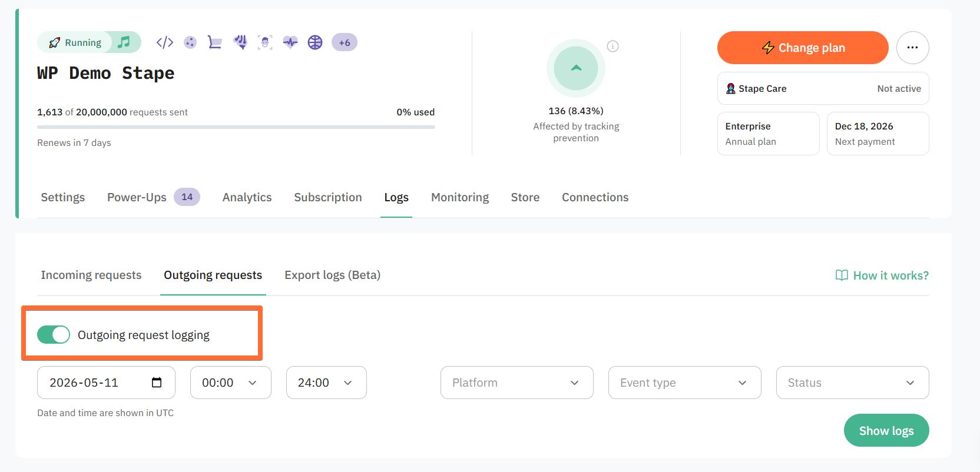Click the Renews in 7 days text
Viewport: 980px width, 472px height.
tap(74, 142)
